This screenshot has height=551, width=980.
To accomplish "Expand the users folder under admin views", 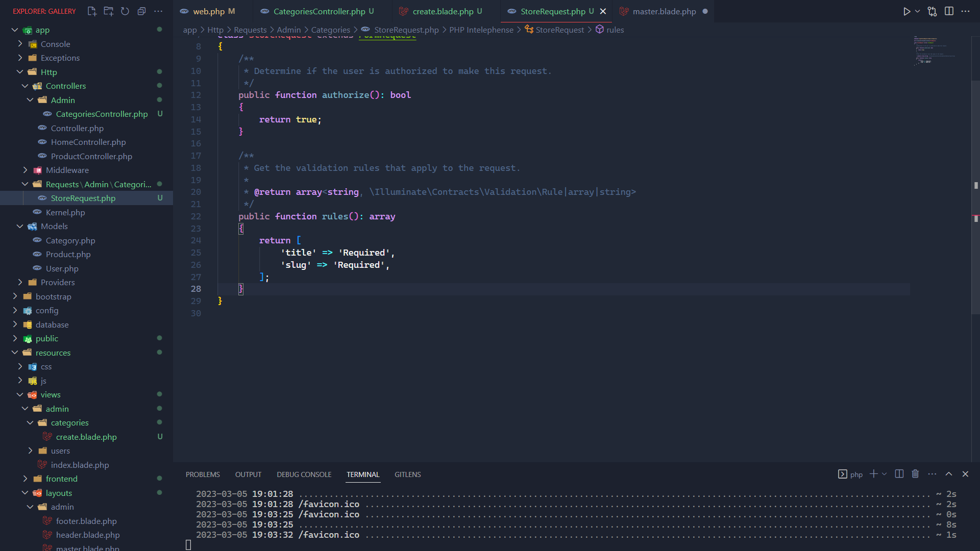I will [x=30, y=450].
